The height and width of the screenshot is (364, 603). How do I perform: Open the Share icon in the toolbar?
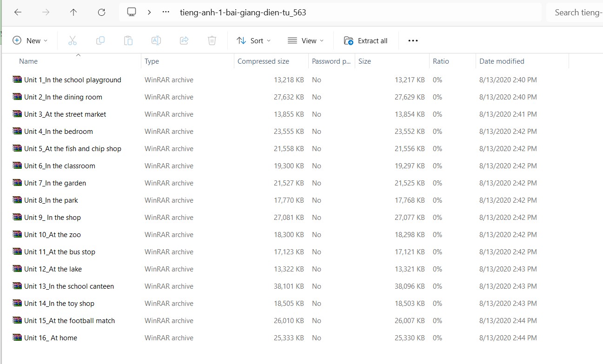(184, 40)
